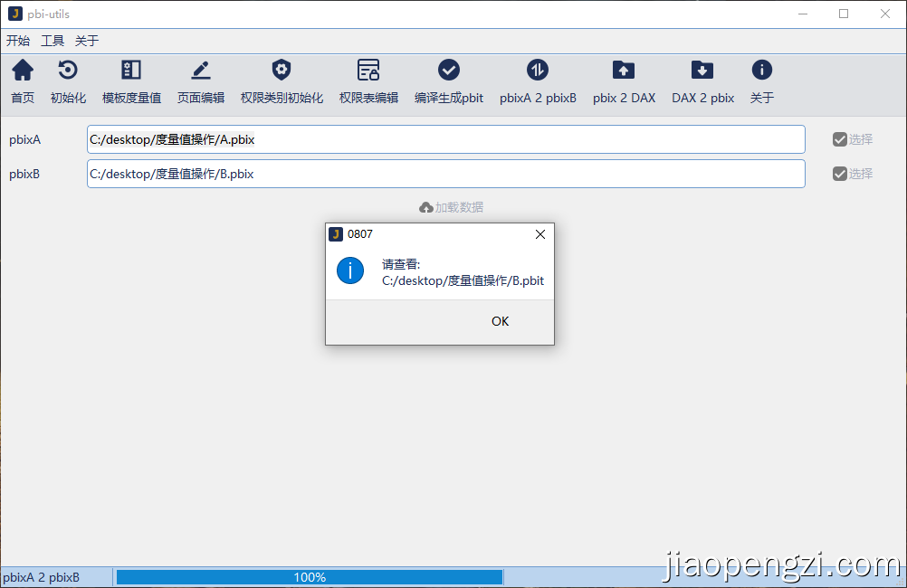Open the 工具 menu

click(x=53, y=41)
